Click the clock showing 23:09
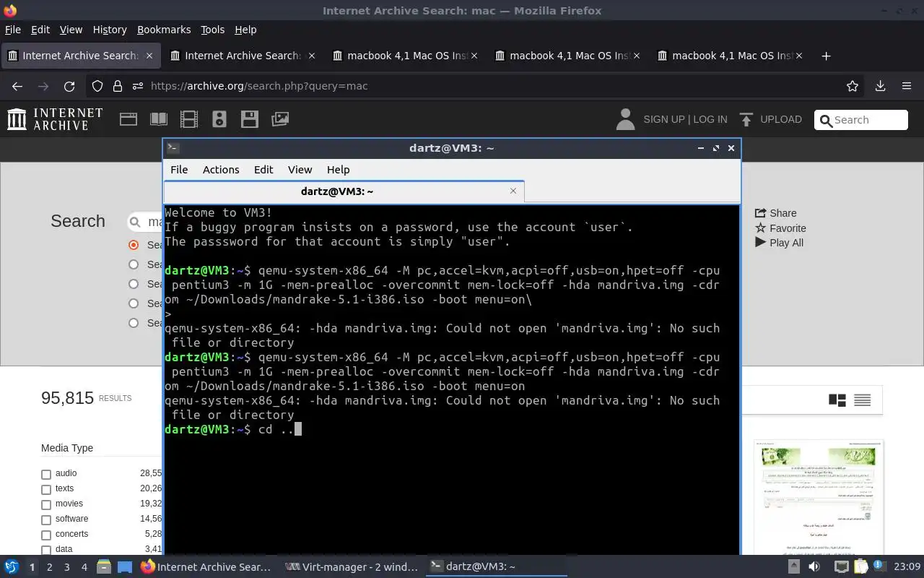This screenshot has height=578, width=924. click(x=907, y=567)
